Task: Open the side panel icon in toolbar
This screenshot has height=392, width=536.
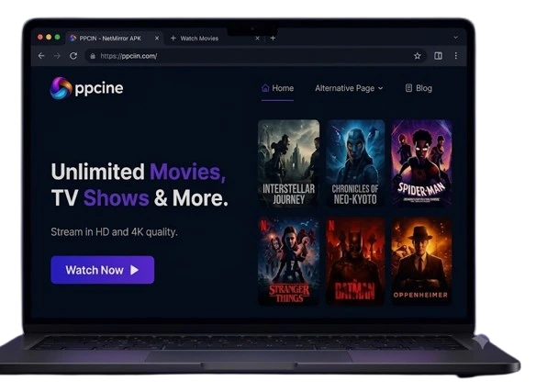Action: [x=438, y=56]
